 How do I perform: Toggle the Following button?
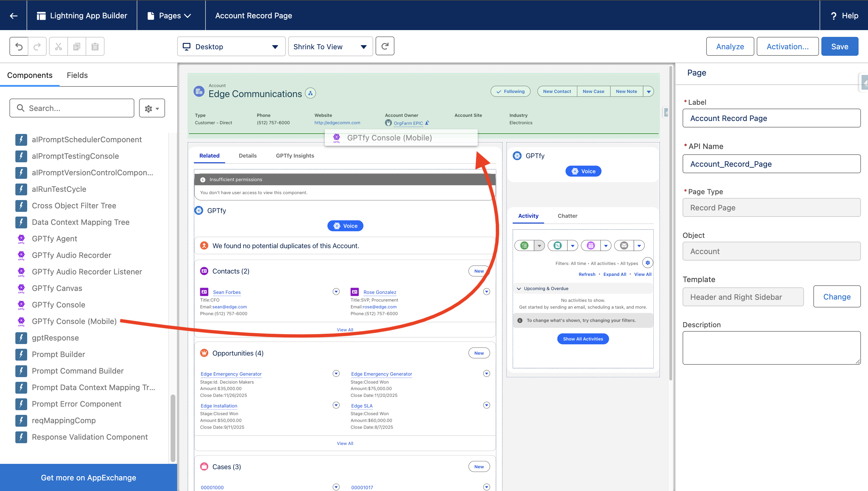[510, 91]
